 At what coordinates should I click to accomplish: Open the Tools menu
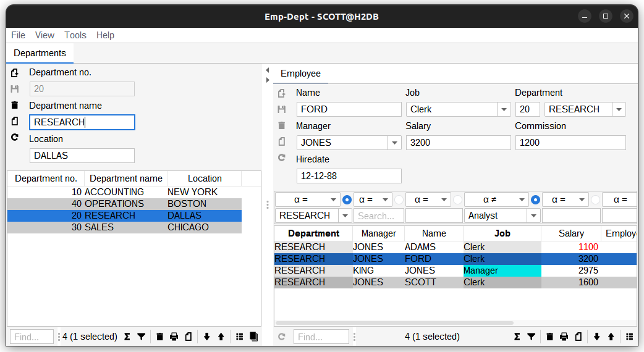point(75,35)
